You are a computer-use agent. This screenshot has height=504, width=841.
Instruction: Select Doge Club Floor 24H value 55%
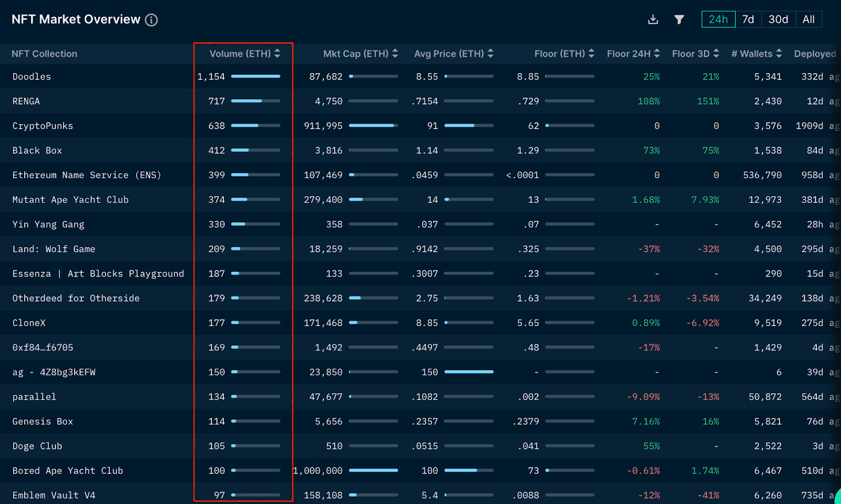[x=651, y=446]
